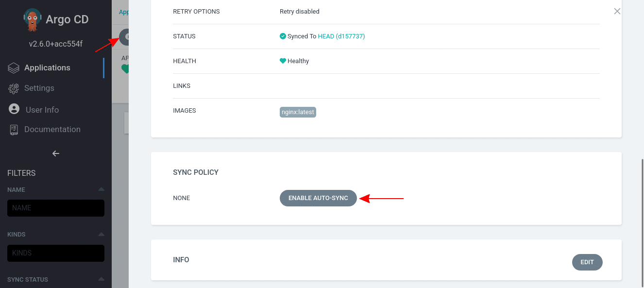Enable auto-sync for the application
The image size is (644, 288).
pyautogui.click(x=318, y=198)
